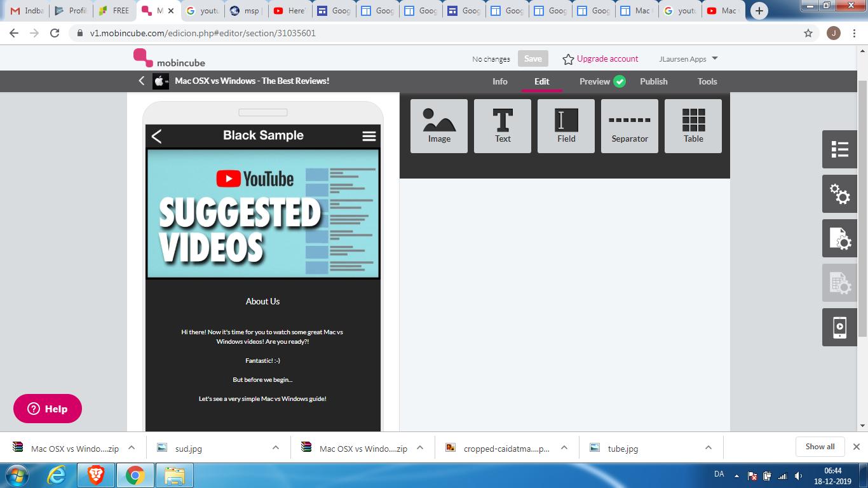Go back using chevron beside app title
The image size is (868, 488).
pyautogui.click(x=142, y=81)
